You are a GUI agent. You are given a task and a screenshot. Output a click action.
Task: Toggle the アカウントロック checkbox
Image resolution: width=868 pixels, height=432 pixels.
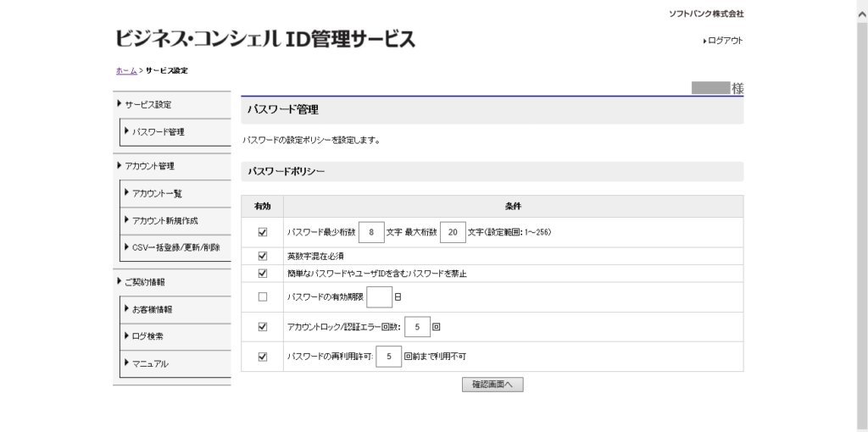(x=263, y=327)
